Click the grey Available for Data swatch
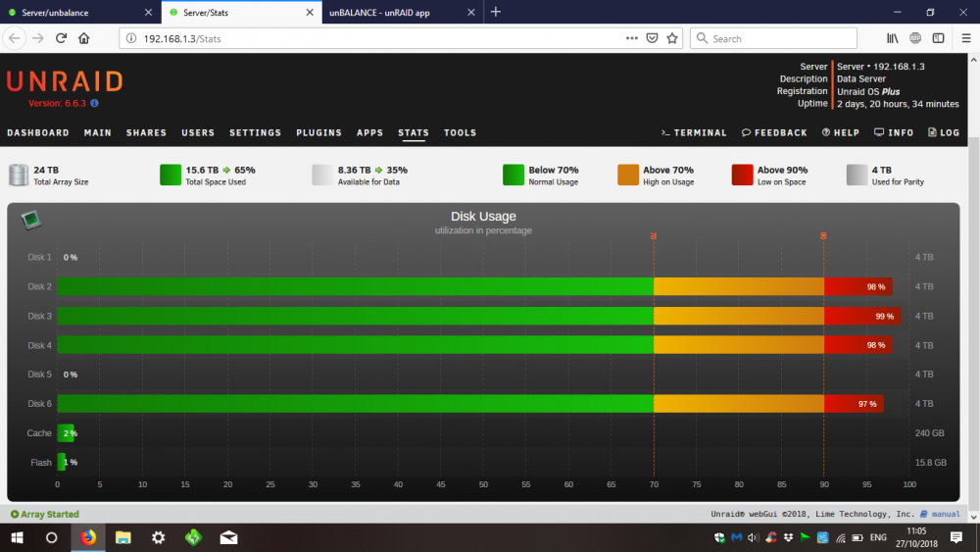 click(x=322, y=176)
